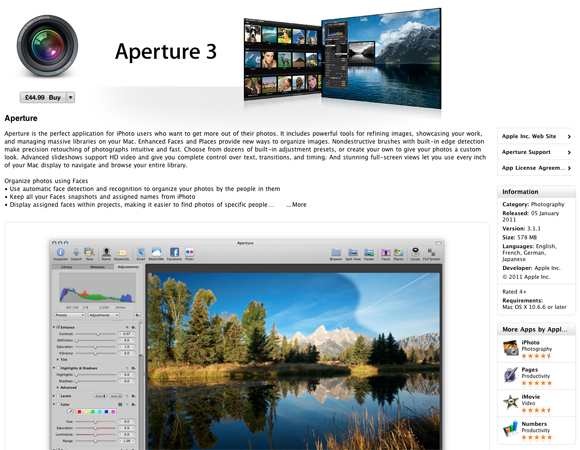Enable the Highlights & Shadows checkbox

[58, 368]
